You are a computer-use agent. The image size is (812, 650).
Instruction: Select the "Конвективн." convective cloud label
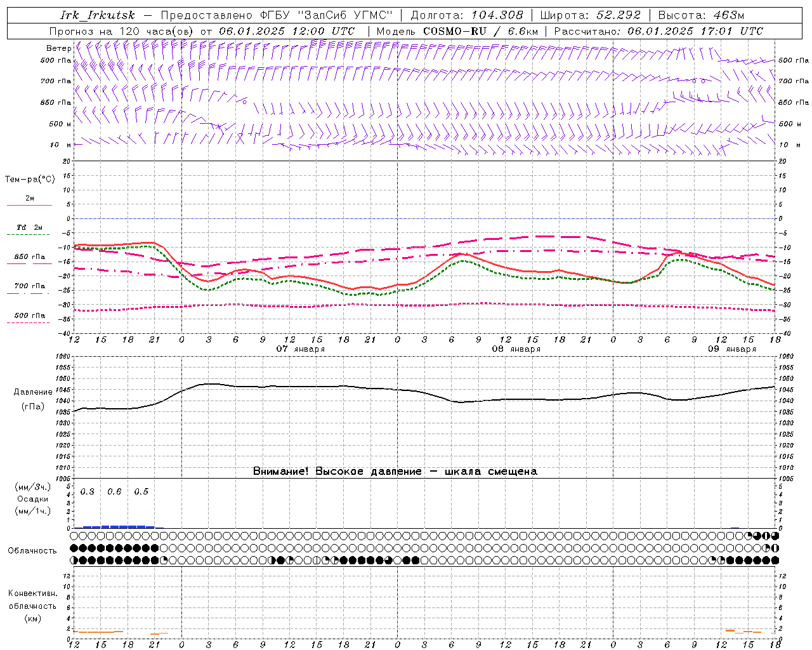tap(32, 594)
